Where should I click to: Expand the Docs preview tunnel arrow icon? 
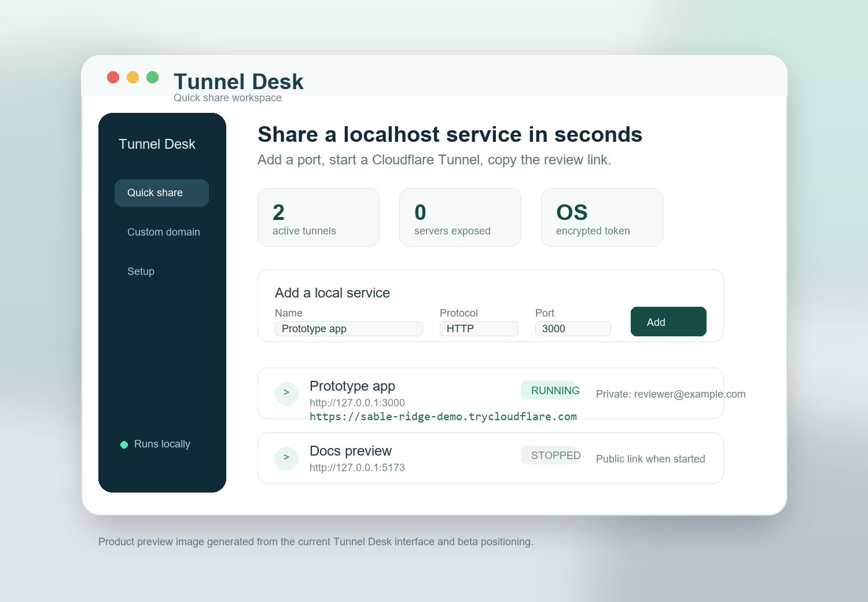pos(286,458)
